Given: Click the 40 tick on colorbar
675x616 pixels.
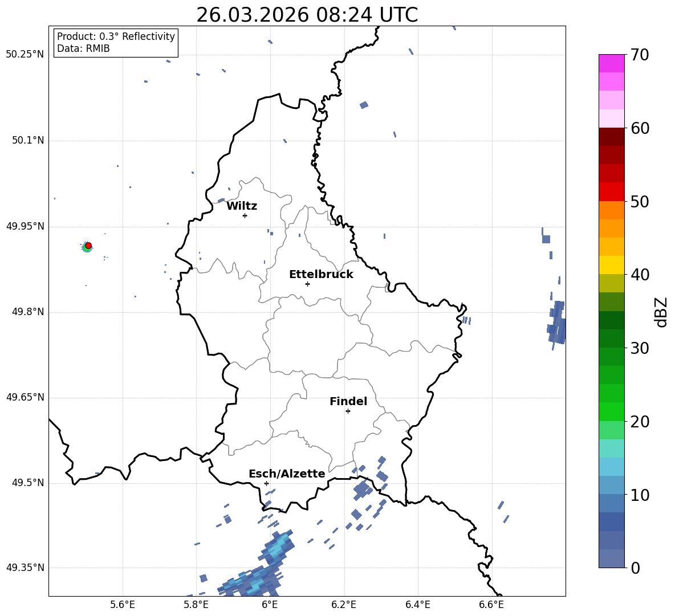Looking at the screenshot, I should (x=640, y=275).
